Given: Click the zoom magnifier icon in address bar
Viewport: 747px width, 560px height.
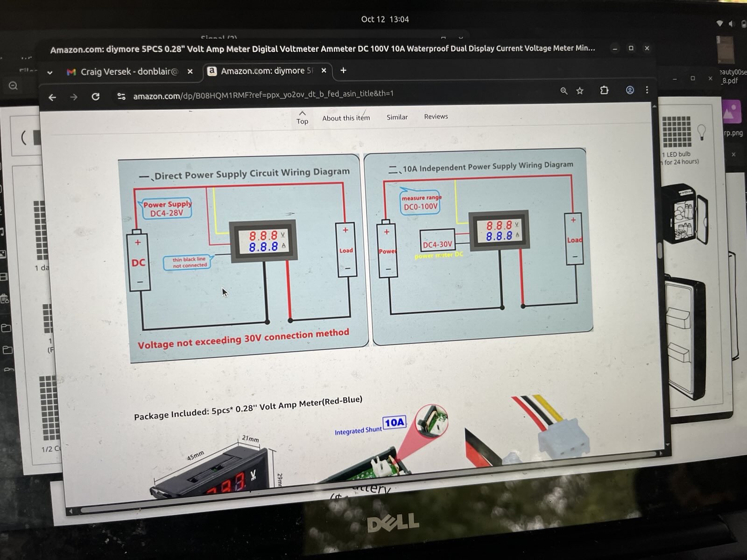Looking at the screenshot, I should [564, 91].
